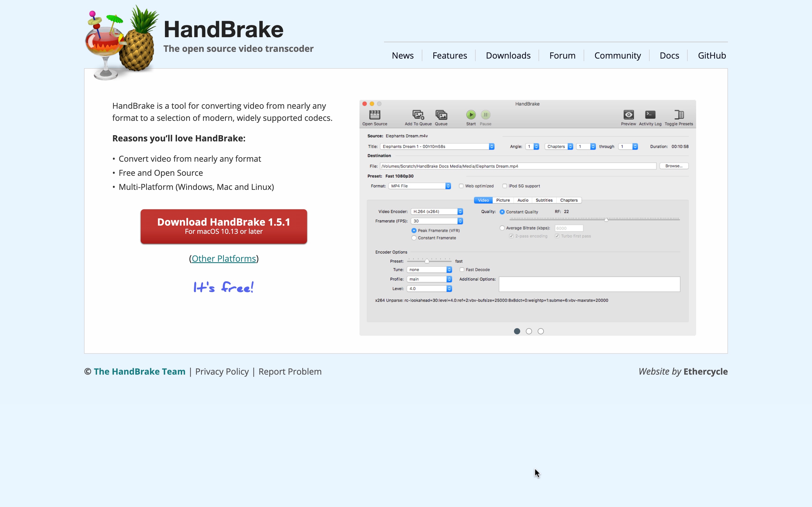Check the iPod 5G support option
This screenshot has width=812, height=507.
[x=505, y=186]
